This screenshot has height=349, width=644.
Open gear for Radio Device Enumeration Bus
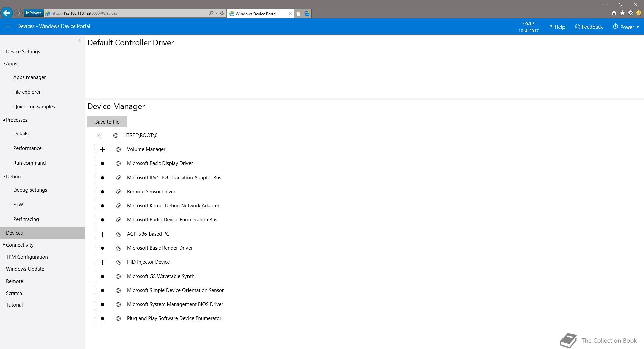pos(119,220)
